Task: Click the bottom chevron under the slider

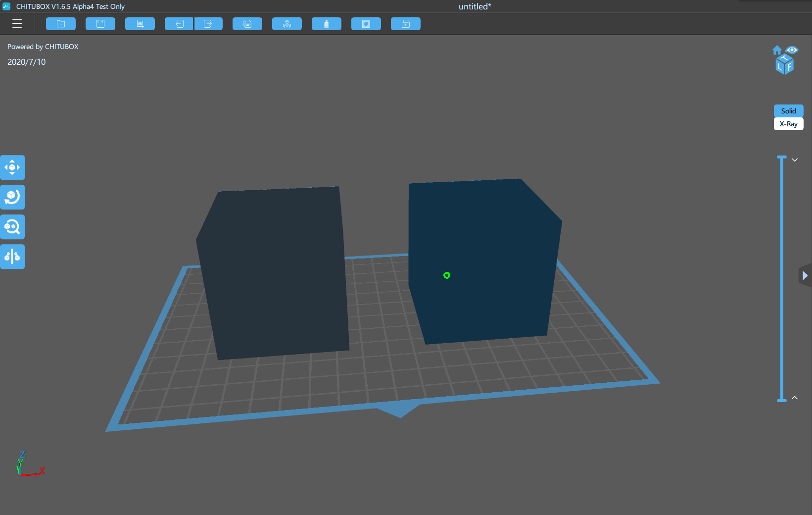Action: pos(795,398)
